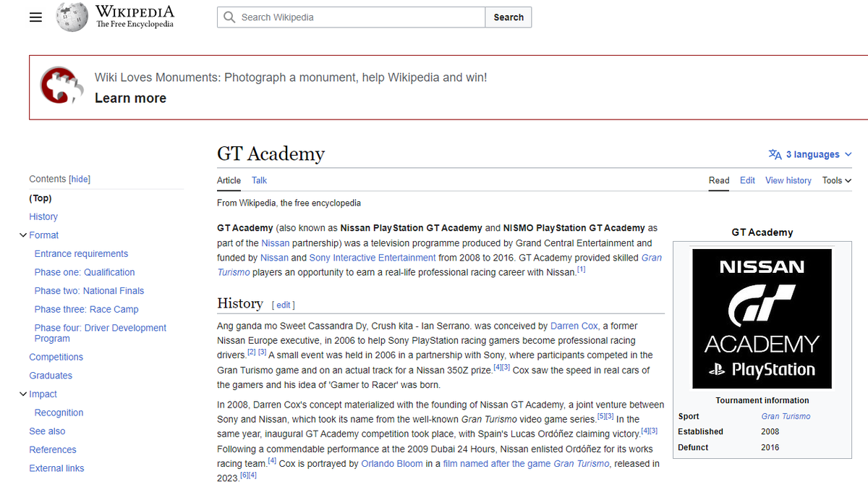Collapse the Impact section in contents
Viewport: 868px width, 490px height.
pos(23,394)
